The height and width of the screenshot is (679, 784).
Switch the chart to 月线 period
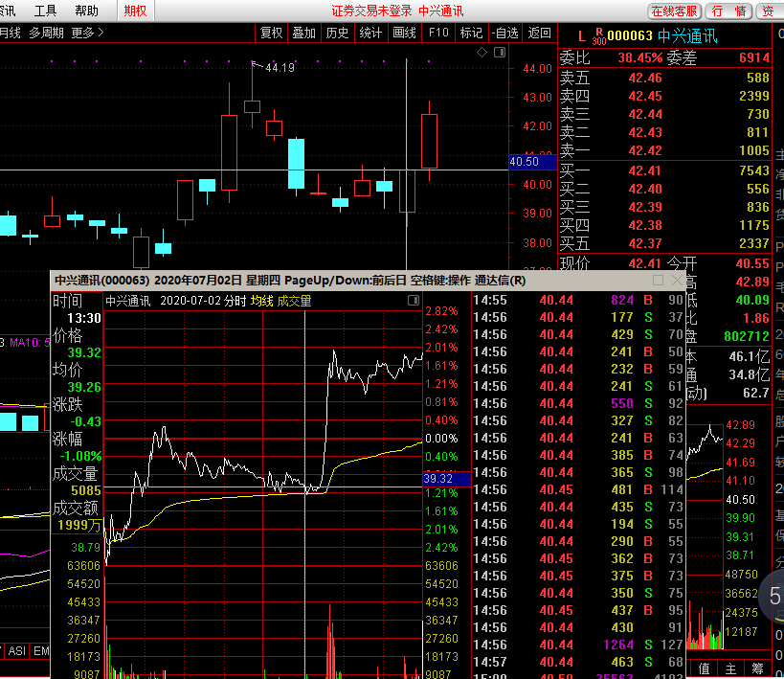(x=10, y=33)
